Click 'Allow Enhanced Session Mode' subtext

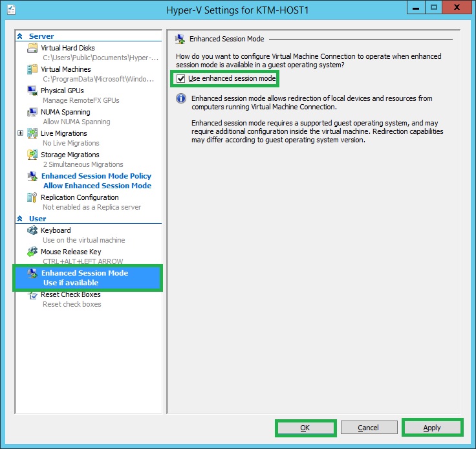(97, 186)
